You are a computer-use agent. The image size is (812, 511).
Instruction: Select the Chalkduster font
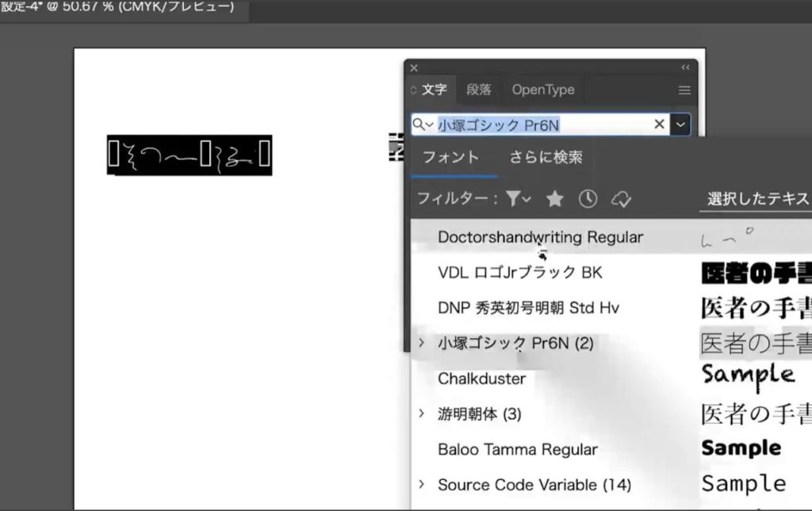481,378
